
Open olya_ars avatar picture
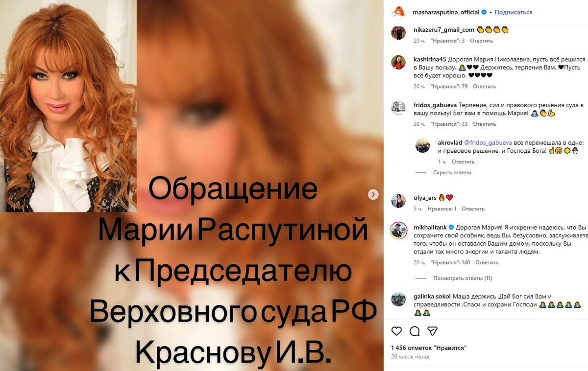coord(398,201)
